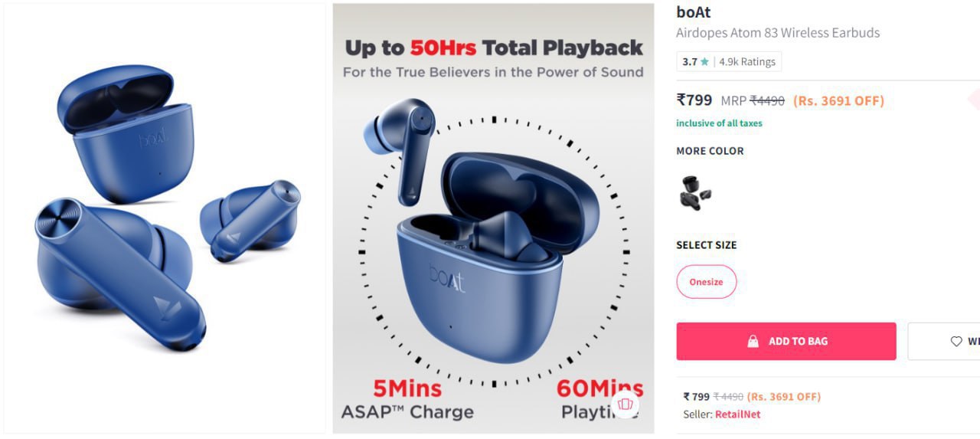This screenshot has height=439, width=980.
Task: Open the 50Hrs Total Playback image
Action: (x=493, y=218)
